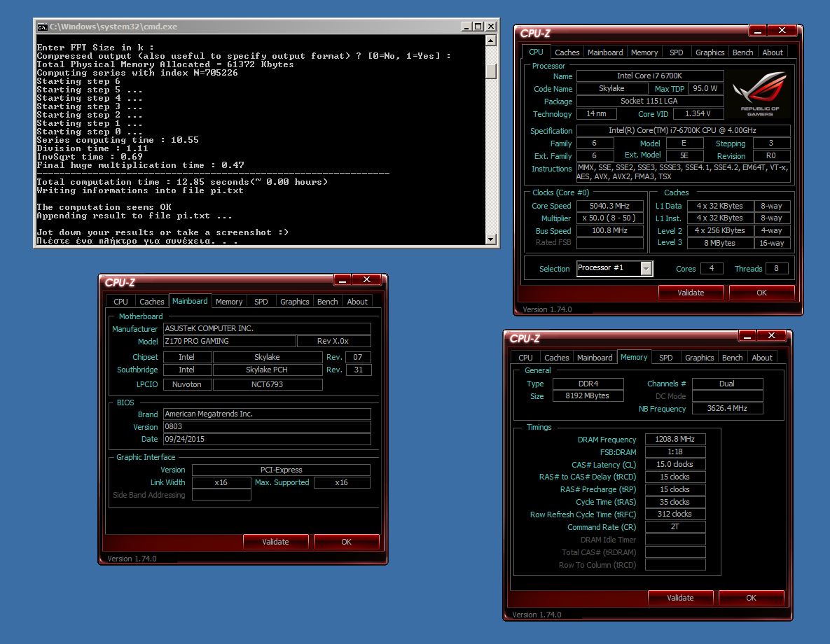
Task: Click the NB Frequency 3626.4 MHz value
Action: [x=727, y=409]
